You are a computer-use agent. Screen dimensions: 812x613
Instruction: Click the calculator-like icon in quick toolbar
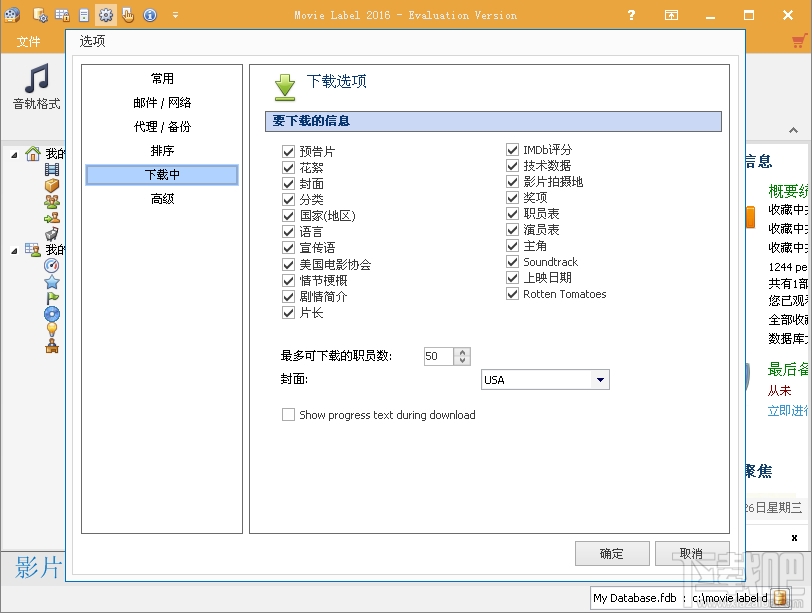pyautogui.click(x=84, y=16)
